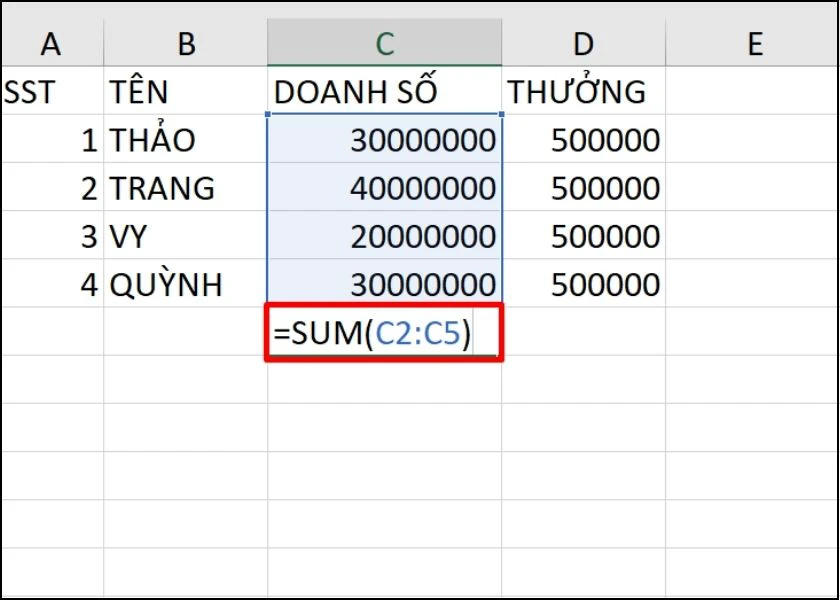Select column C header

[x=385, y=44]
